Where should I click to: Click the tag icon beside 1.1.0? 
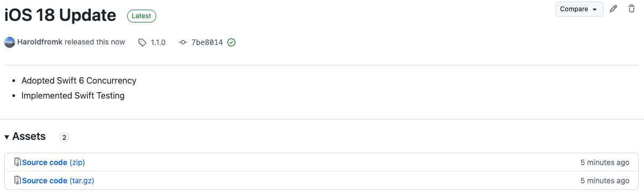pyautogui.click(x=142, y=42)
